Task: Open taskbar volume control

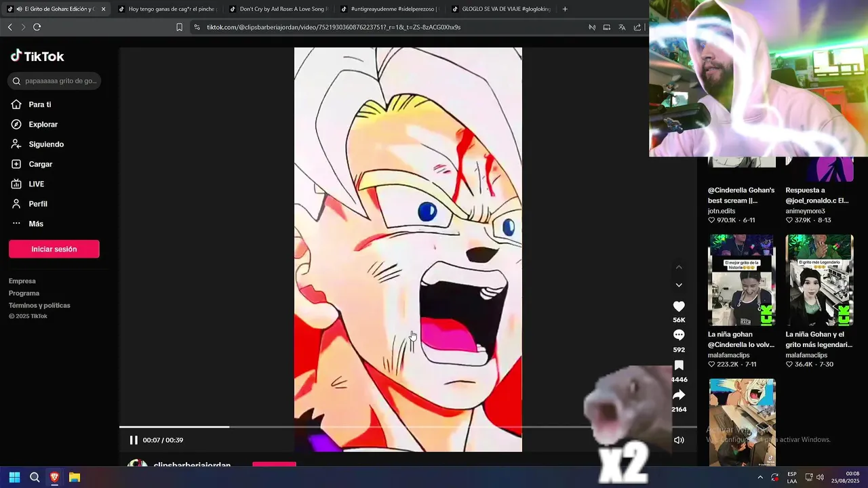Action: 820,477
